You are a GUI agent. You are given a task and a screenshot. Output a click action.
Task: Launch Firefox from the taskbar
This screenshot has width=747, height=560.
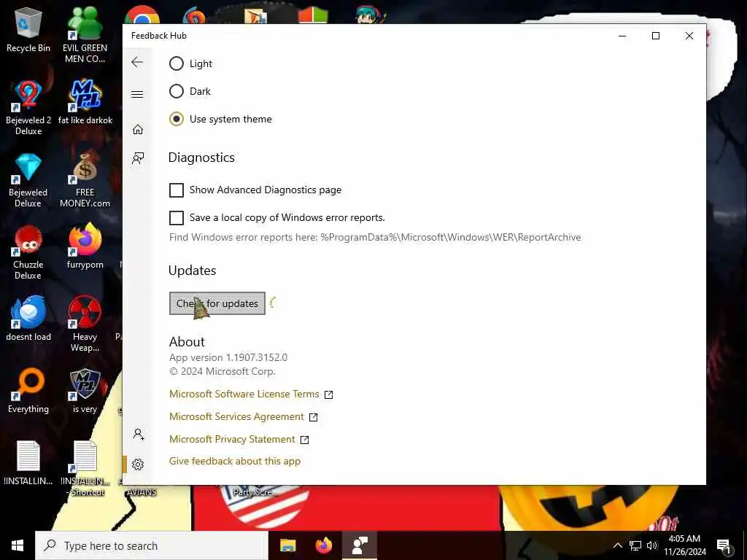tap(324, 545)
